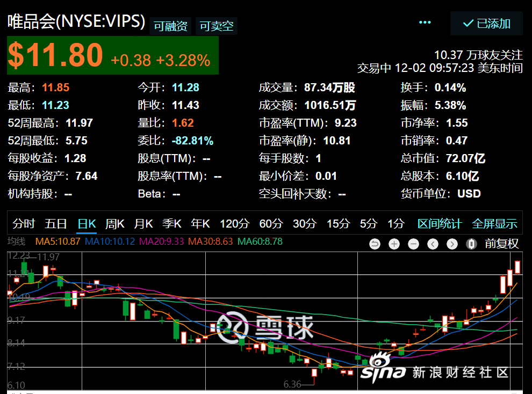Click the 可卖空 short-selling tag

click(x=217, y=26)
